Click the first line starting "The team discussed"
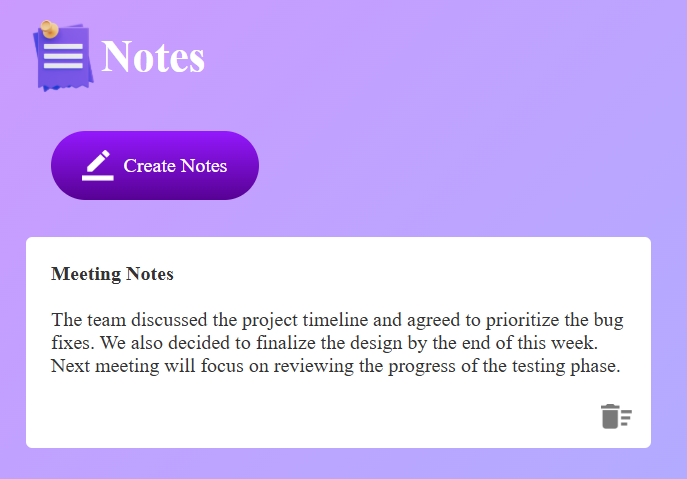687x479 pixels. tap(337, 321)
